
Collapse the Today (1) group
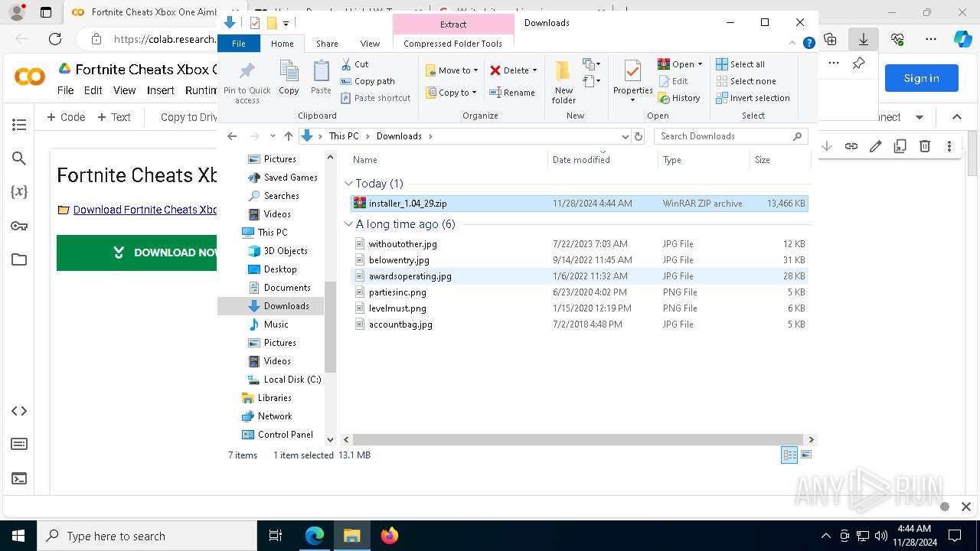(348, 184)
